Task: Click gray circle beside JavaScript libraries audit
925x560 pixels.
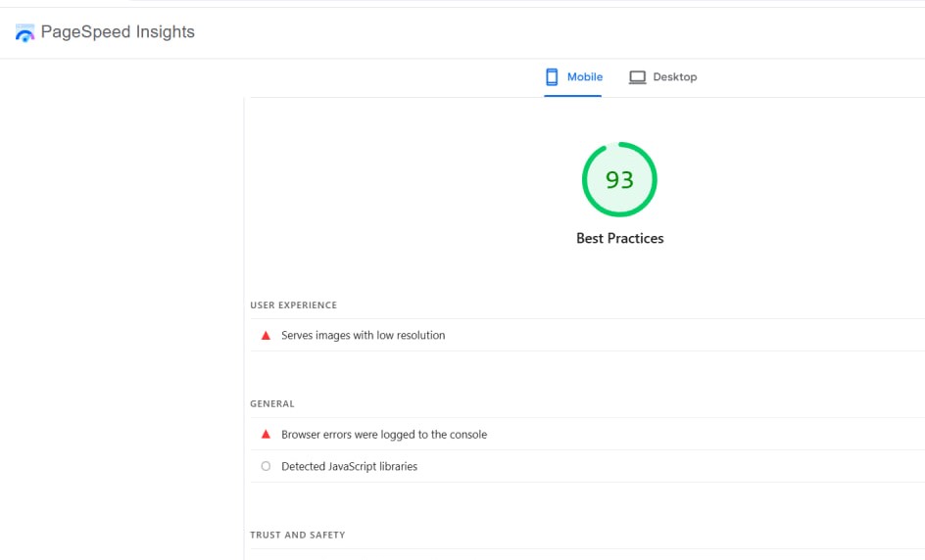Action: [x=266, y=467]
